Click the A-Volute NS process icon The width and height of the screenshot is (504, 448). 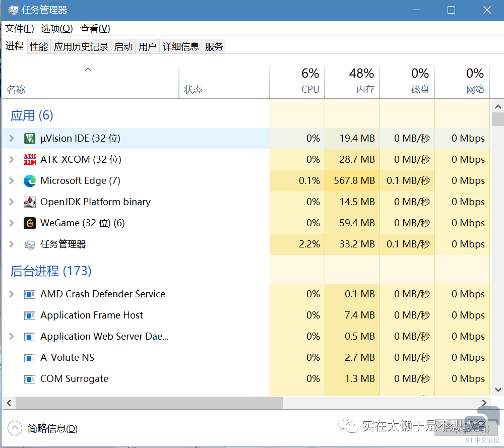click(30, 358)
